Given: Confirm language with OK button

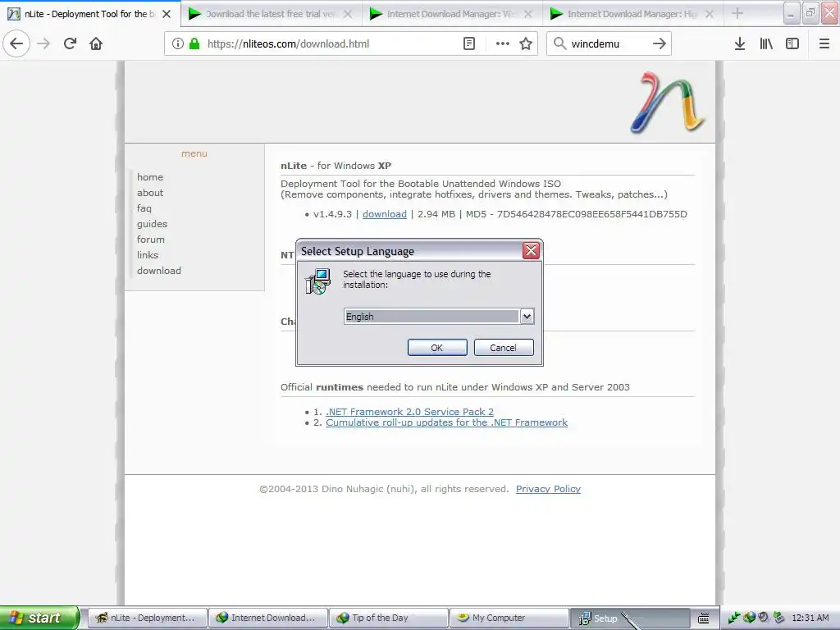Looking at the screenshot, I should coord(437,347).
